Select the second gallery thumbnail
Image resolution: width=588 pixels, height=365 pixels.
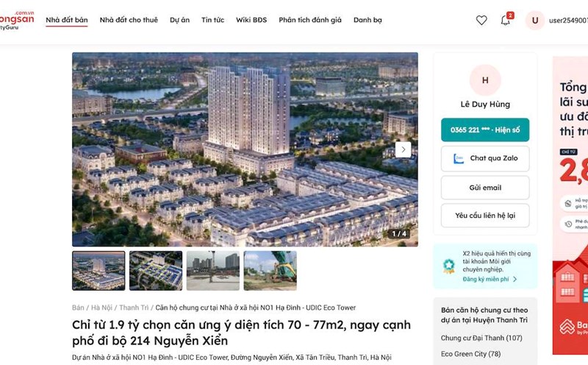(x=156, y=271)
